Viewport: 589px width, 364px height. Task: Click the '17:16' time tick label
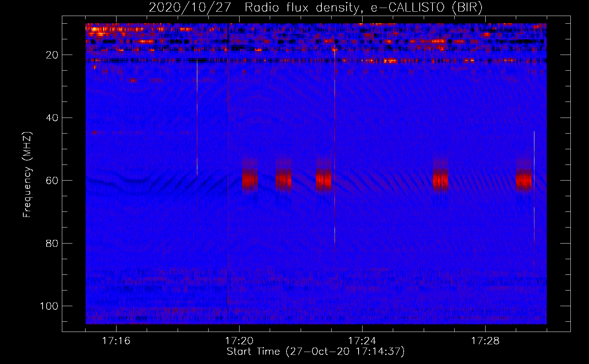116,341
